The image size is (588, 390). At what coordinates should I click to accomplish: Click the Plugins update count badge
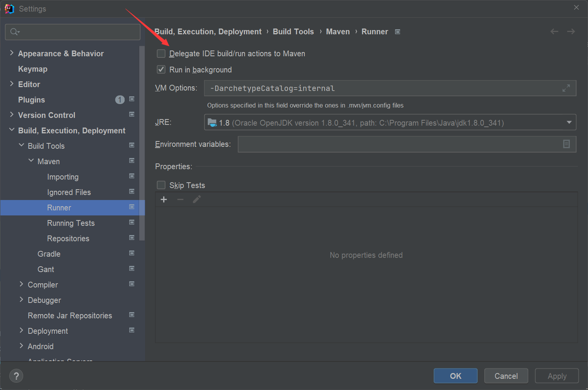(x=120, y=100)
